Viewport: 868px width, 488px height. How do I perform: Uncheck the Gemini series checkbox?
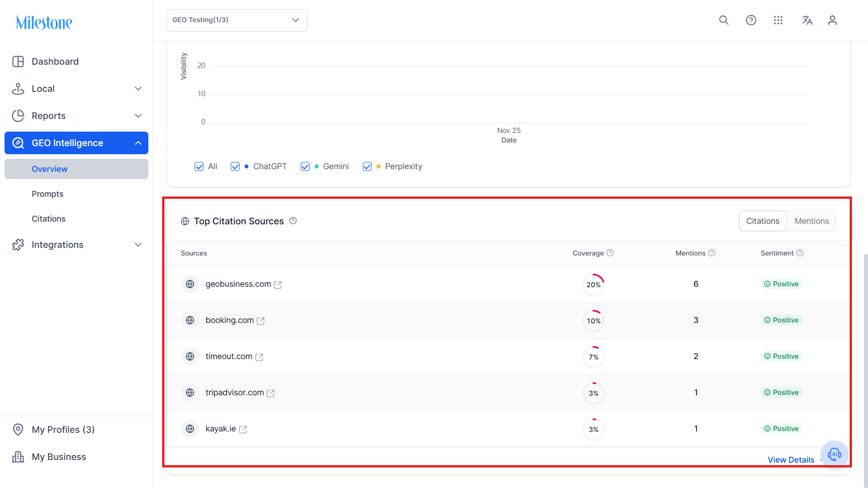305,166
